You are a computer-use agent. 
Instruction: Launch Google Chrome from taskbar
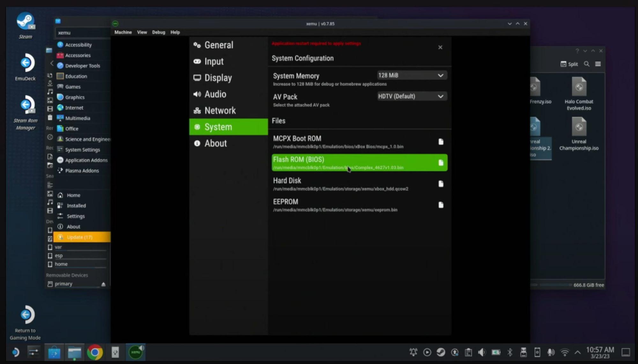click(x=95, y=353)
